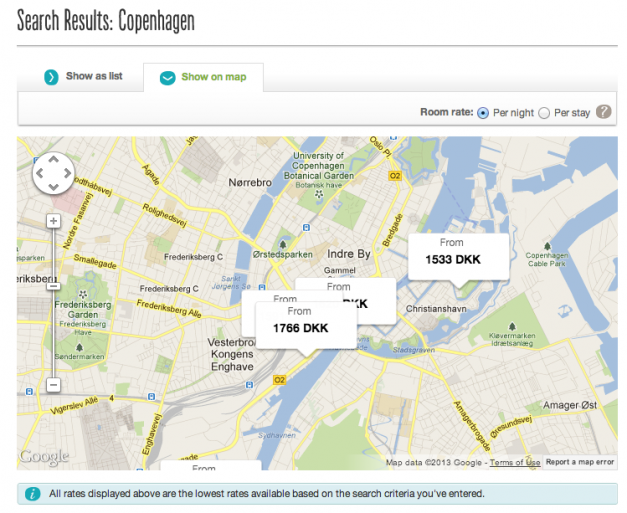Open the Google Terms of Use link
The image size is (627, 513).
coord(515,463)
